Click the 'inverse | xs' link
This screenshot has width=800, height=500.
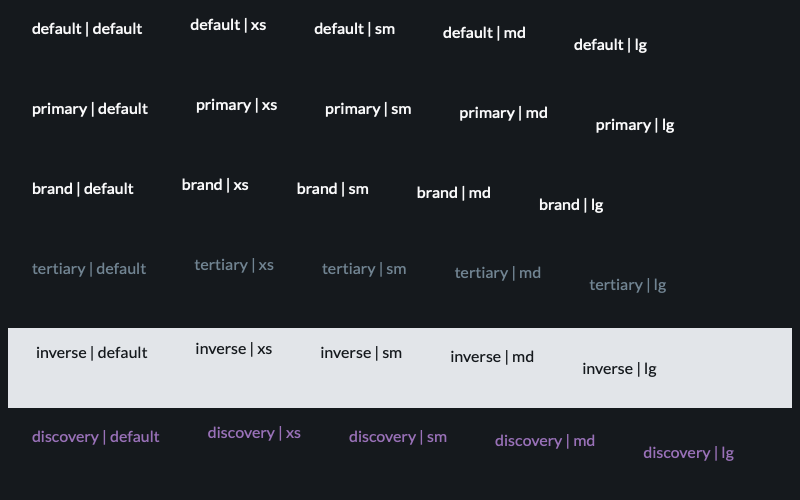233,349
